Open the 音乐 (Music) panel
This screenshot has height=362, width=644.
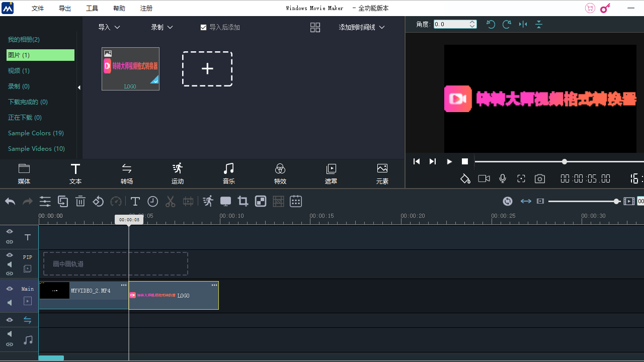pyautogui.click(x=228, y=173)
